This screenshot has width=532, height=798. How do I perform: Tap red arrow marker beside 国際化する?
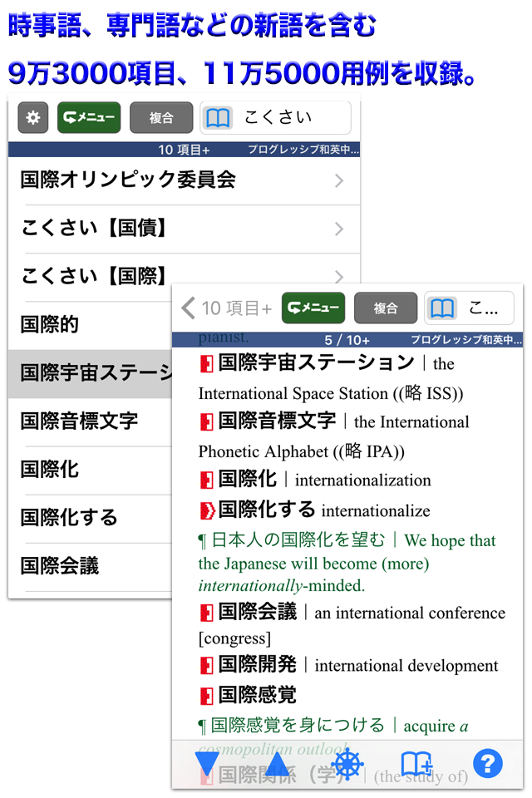pyautogui.click(x=207, y=510)
